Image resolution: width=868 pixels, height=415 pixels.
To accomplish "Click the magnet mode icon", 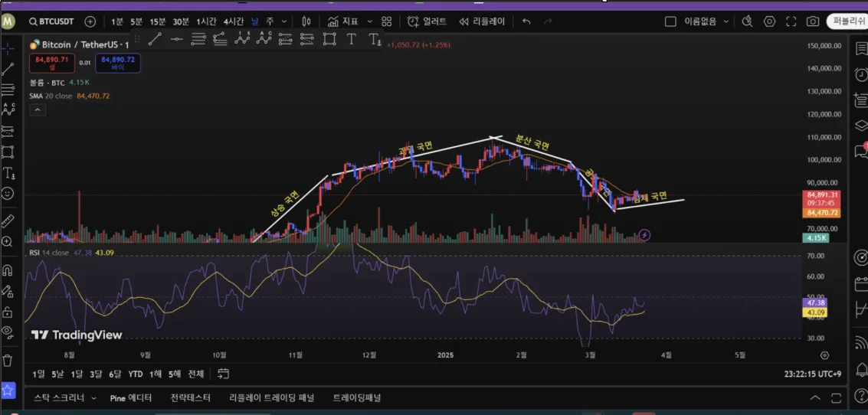I will [x=8, y=270].
